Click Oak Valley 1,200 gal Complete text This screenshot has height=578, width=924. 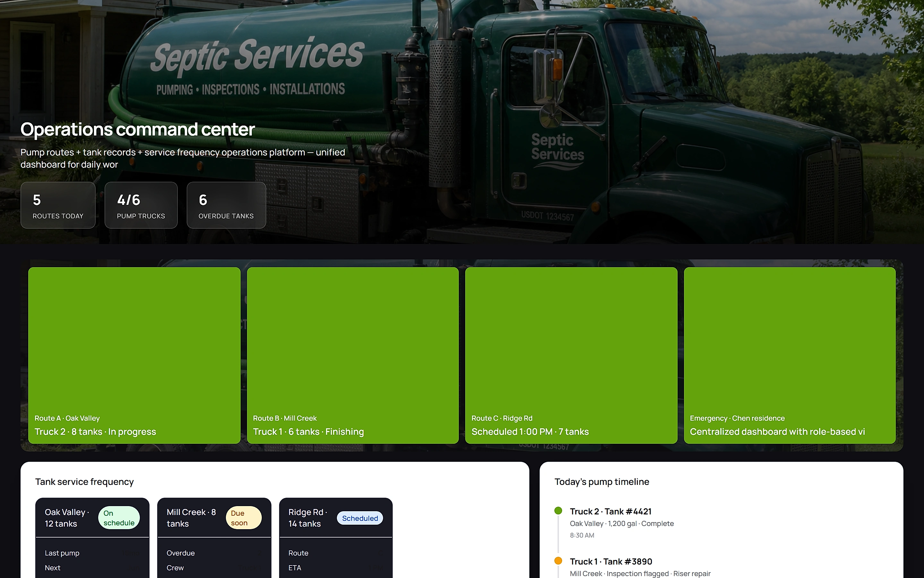621,523
